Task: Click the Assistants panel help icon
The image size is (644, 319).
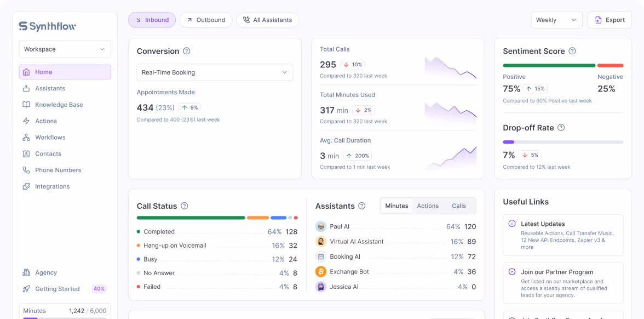Action: coord(362,206)
